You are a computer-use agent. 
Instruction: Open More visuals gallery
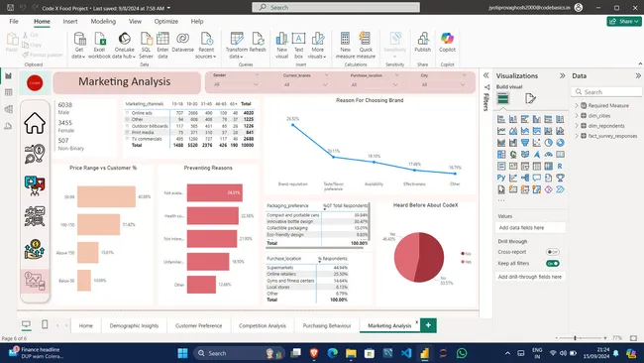coord(317,46)
